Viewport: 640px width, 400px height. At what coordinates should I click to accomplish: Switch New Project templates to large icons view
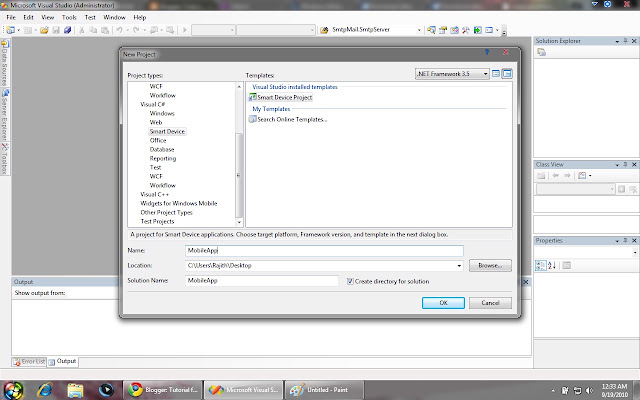496,74
